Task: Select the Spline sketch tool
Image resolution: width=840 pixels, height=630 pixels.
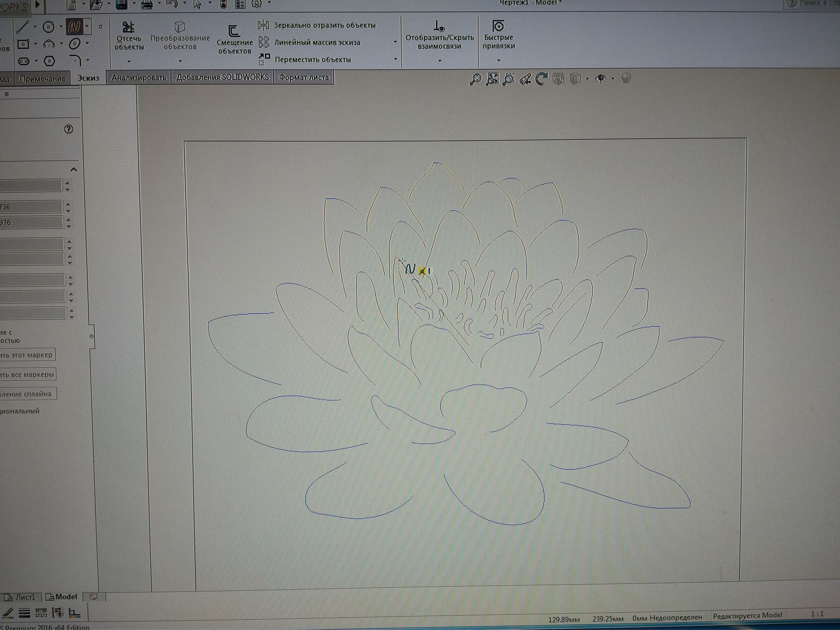Action: click(75, 27)
